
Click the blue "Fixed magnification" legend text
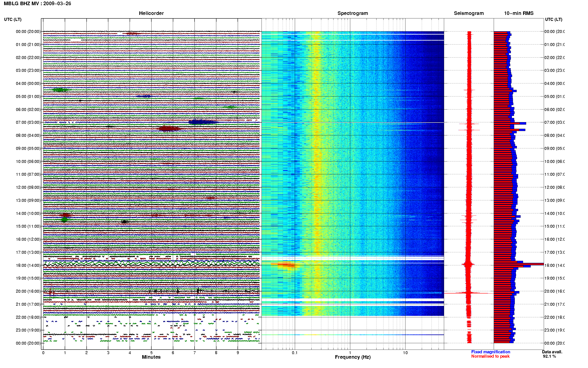point(491,352)
